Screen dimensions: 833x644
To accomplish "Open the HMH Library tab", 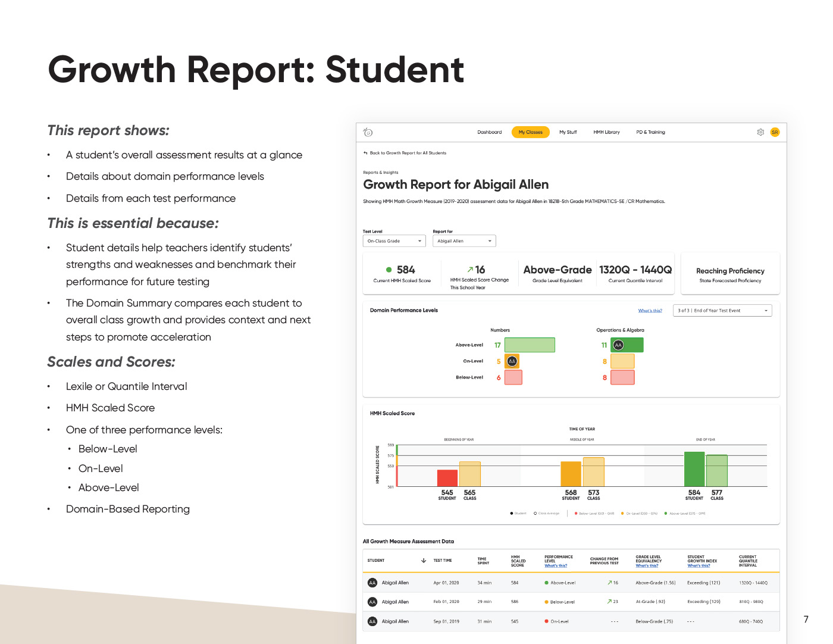I will (x=606, y=132).
